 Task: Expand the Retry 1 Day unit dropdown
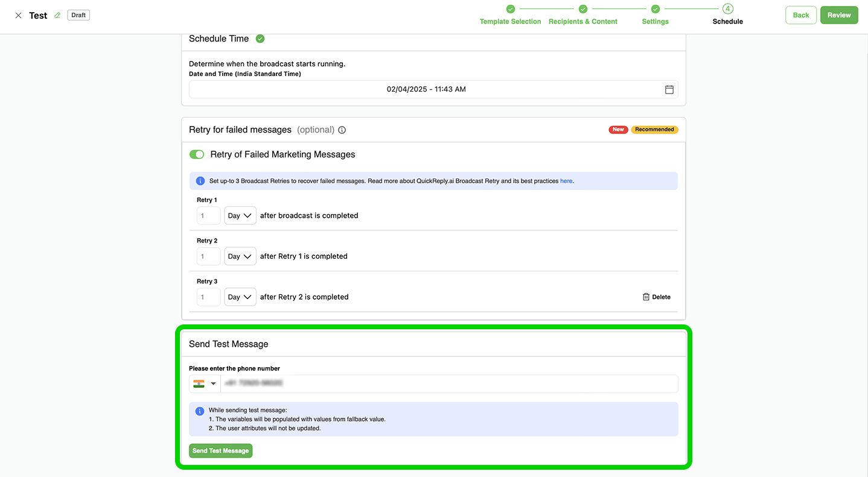point(240,216)
